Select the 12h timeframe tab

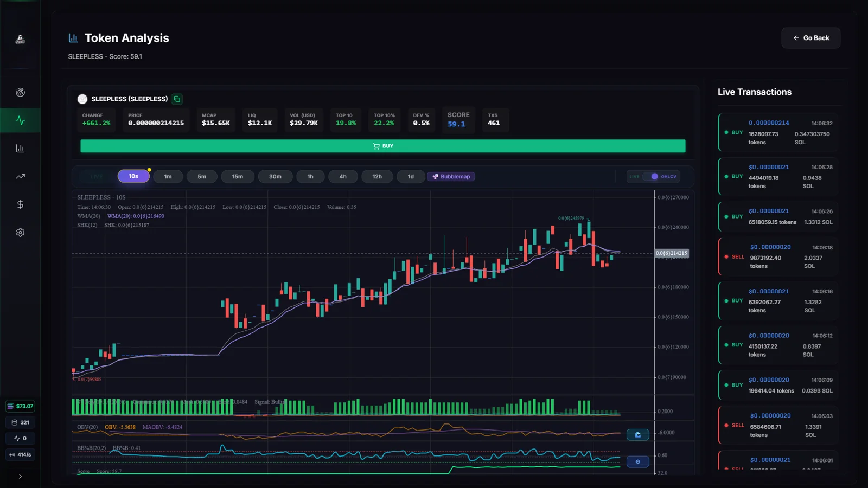pyautogui.click(x=377, y=177)
